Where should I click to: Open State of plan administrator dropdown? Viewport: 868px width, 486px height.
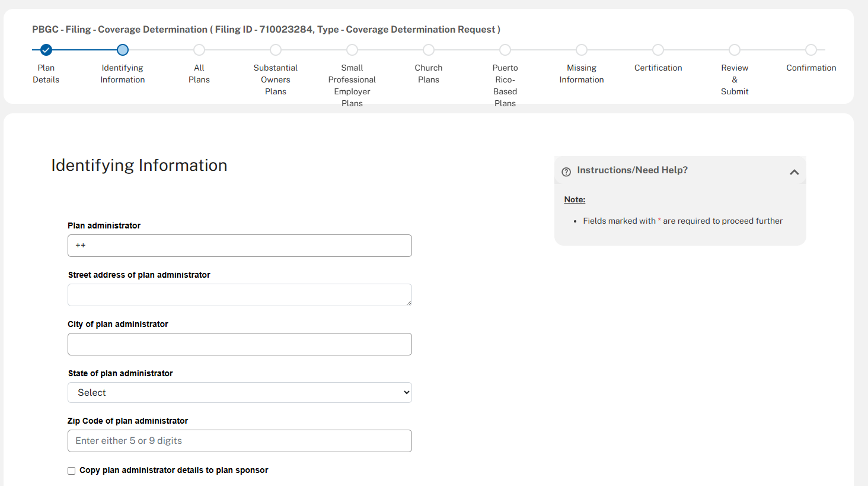(240, 393)
